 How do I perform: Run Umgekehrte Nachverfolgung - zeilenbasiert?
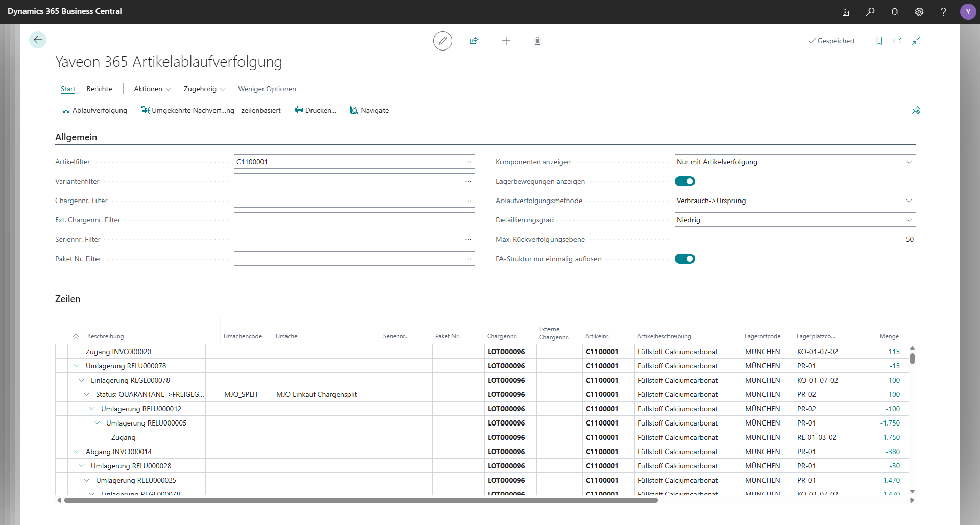point(211,110)
